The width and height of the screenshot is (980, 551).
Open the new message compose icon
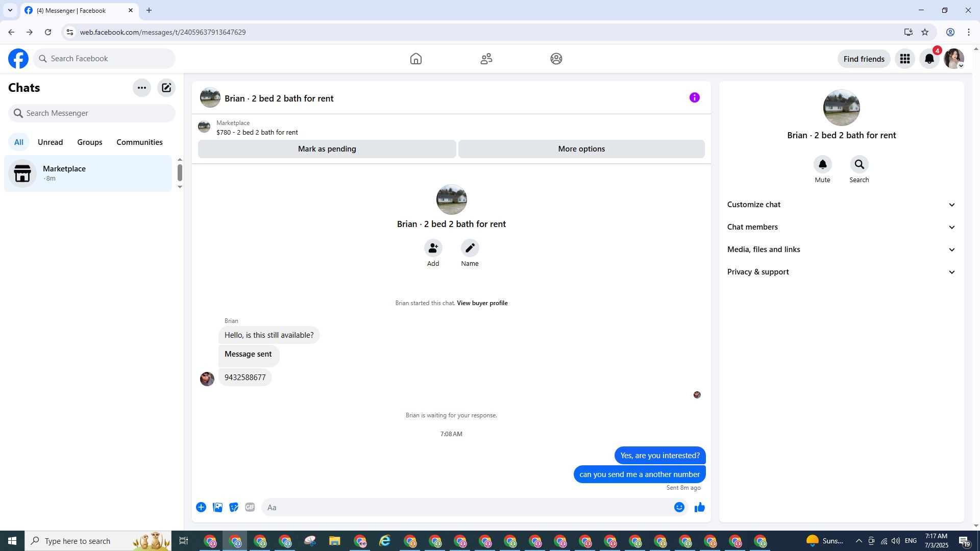click(166, 88)
